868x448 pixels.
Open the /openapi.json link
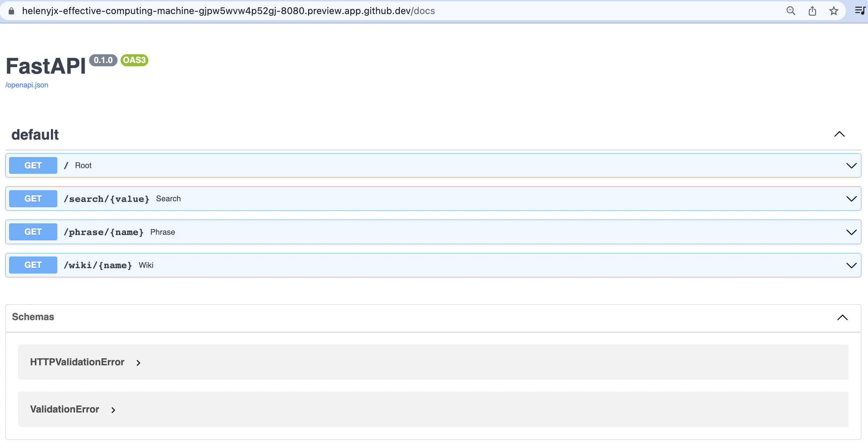tap(26, 85)
